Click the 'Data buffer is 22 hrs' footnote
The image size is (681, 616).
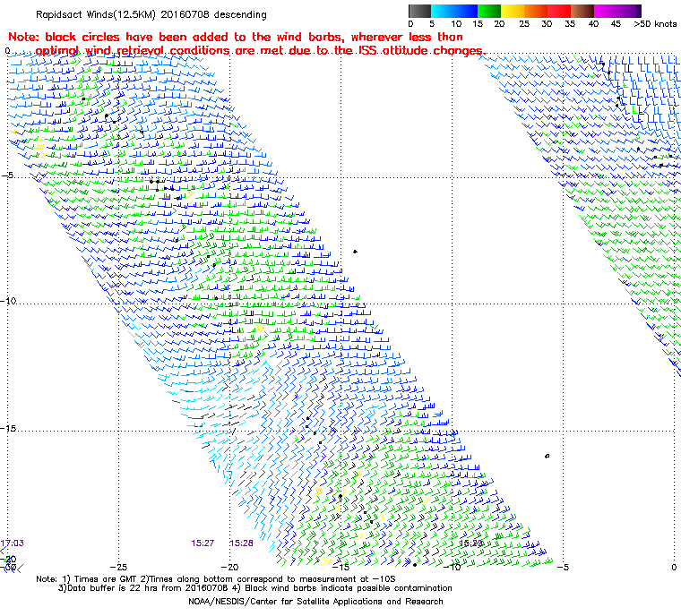255,588
